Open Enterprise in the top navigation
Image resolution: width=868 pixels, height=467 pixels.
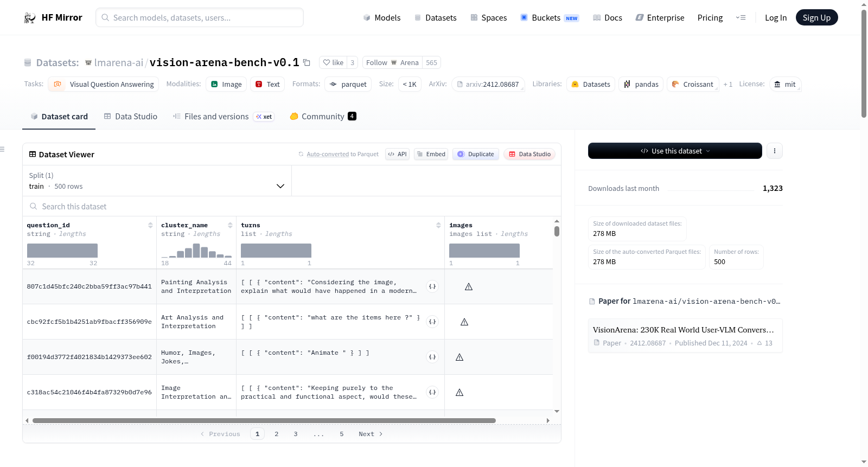[660, 17]
